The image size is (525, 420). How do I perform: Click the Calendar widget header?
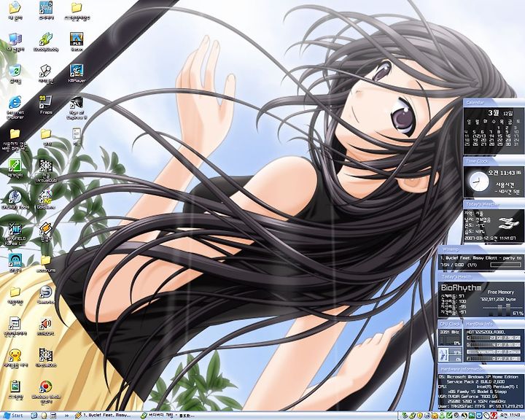494,103
